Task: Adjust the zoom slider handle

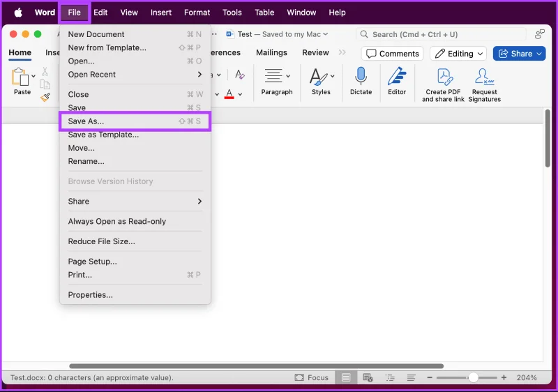Action: (474, 377)
